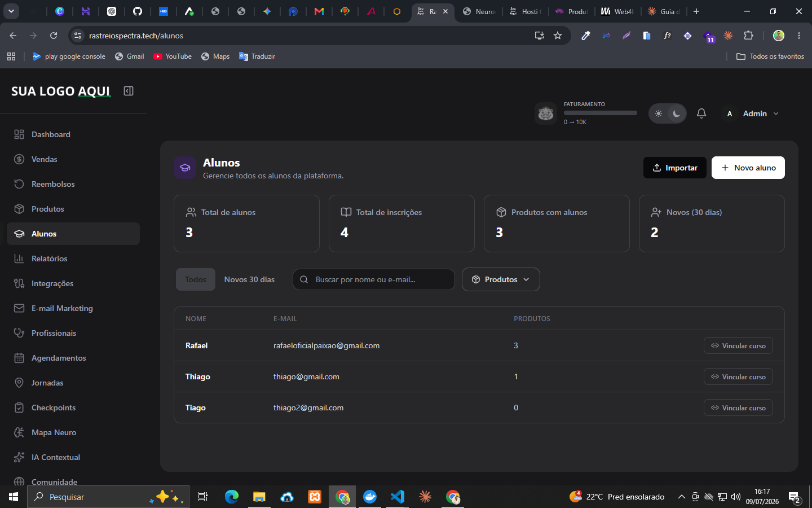Open notifications bell icon
This screenshot has width=812, height=508.
tap(701, 113)
